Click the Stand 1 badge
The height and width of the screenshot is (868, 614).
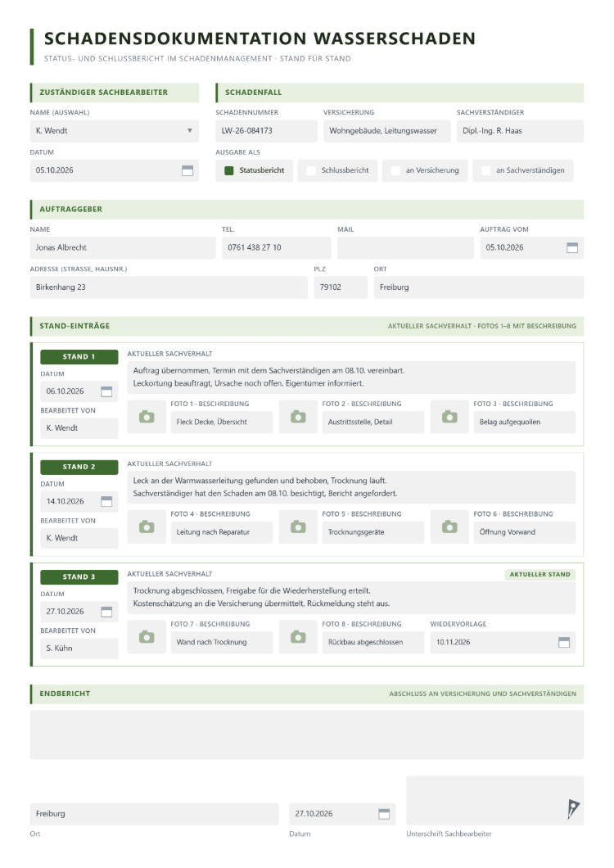79,357
